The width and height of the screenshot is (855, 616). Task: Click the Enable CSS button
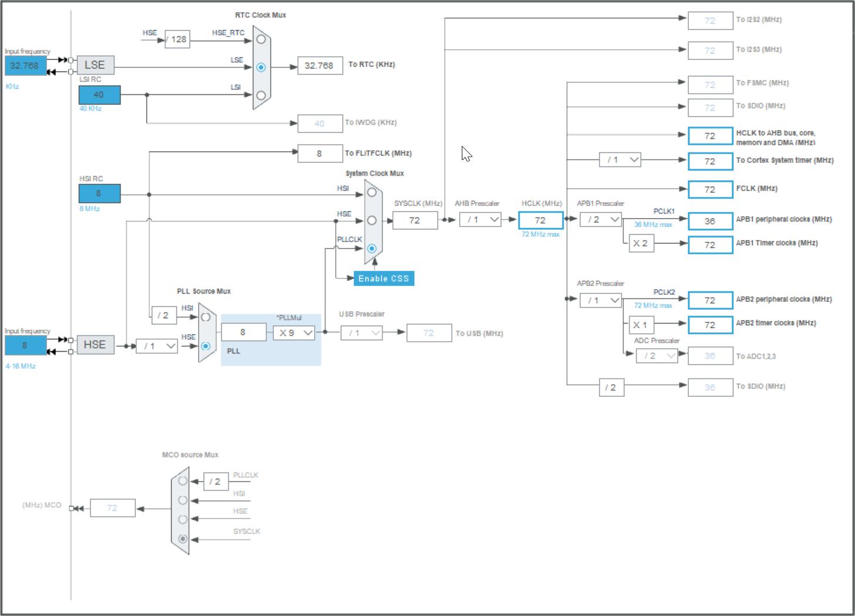coord(384,278)
